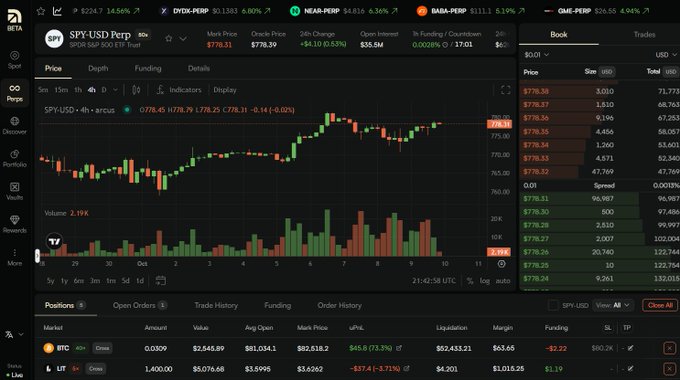680x380 pixels.
Task: Edit TP/SL for the LIT position
Action: (631, 369)
